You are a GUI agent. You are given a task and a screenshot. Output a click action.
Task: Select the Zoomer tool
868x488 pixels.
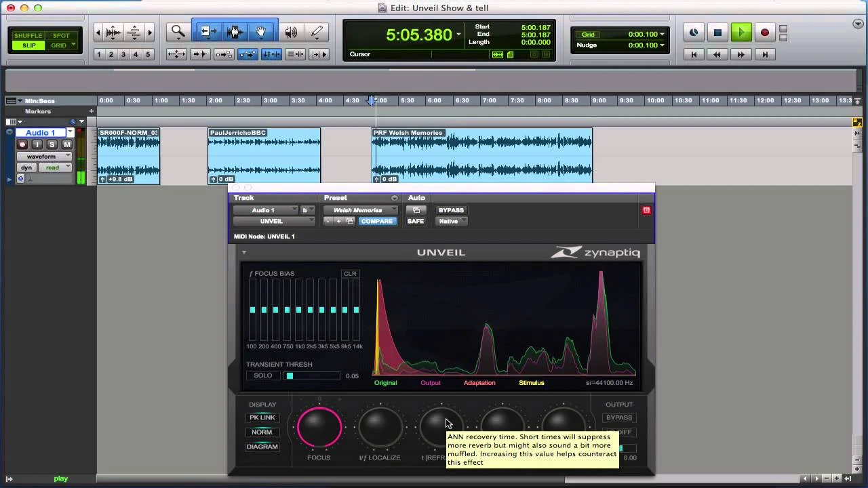click(177, 31)
